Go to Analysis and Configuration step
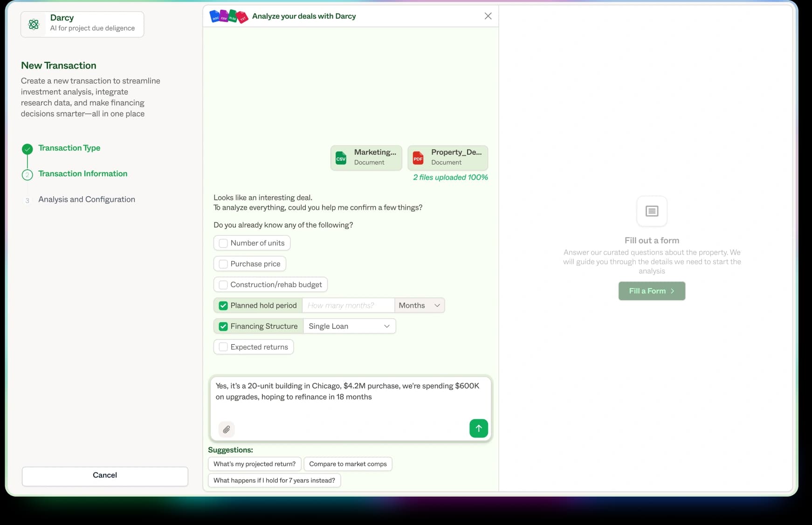Screen dimensions: 812x525 click(x=87, y=199)
